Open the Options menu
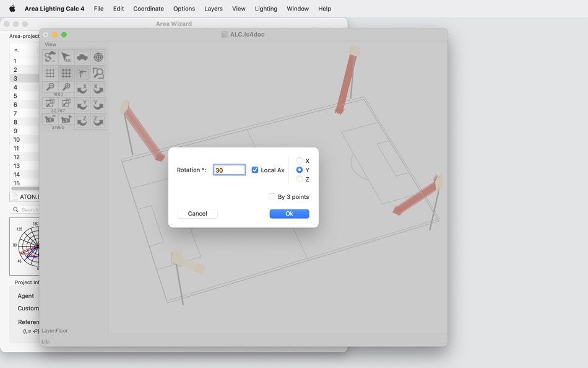 [184, 8]
